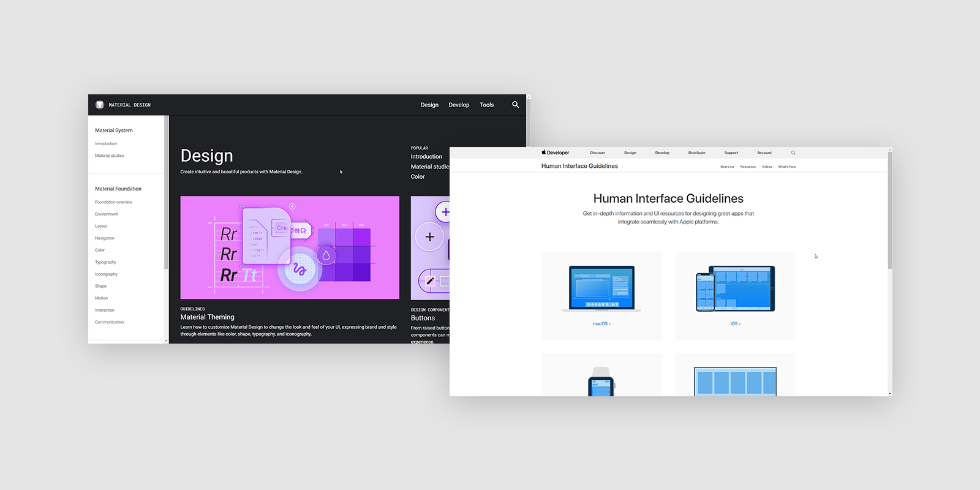Switch to the Overview tab in guidelines
Image resolution: width=980 pixels, height=490 pixels.
[727, 167]
